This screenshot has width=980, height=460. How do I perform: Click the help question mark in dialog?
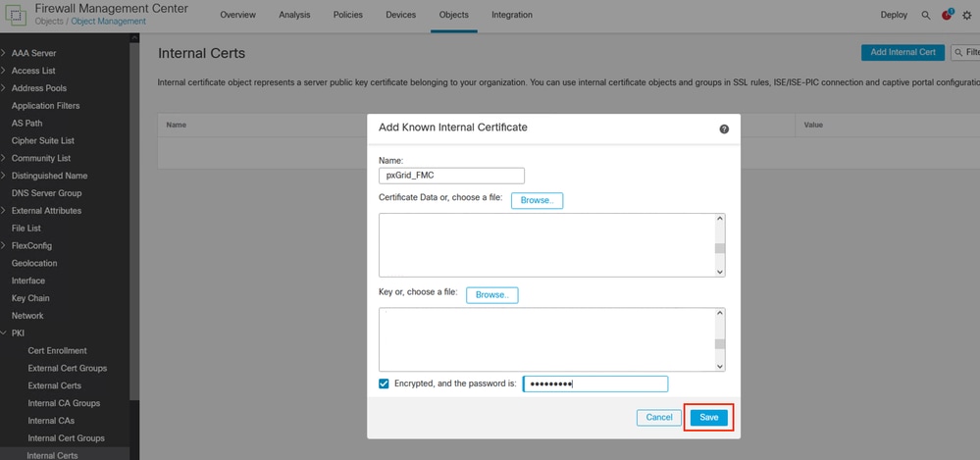tap(724, 128)
